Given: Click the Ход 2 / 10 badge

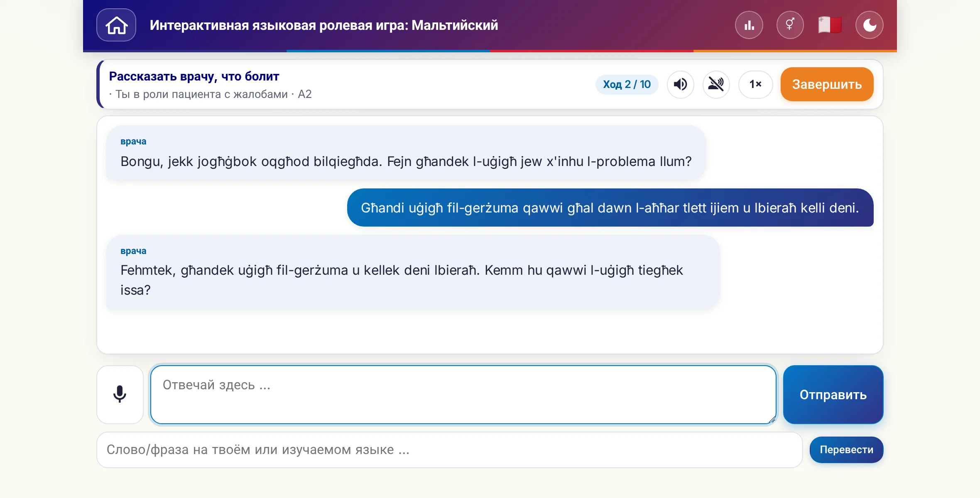Looking at the screenshot, I should tap(627, 84).
